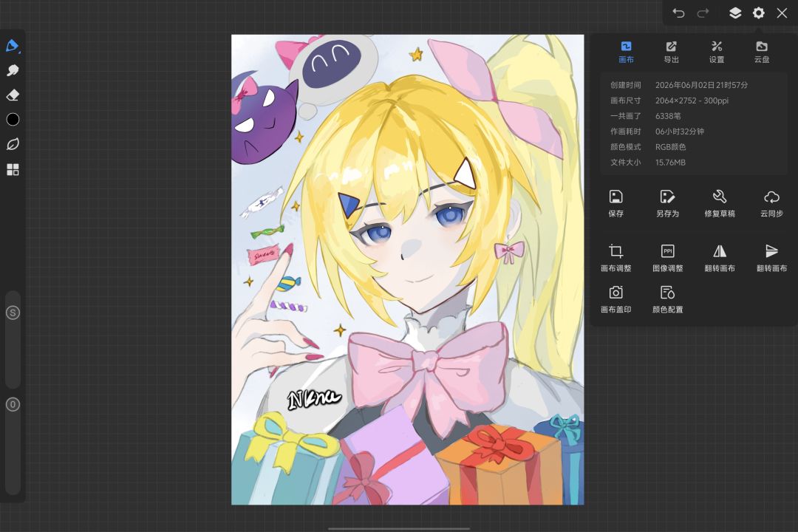Flip canvas vertically with the rightmost 翻转画布 icon
Screen dimensions: 798x532
(x=771, y=258)
